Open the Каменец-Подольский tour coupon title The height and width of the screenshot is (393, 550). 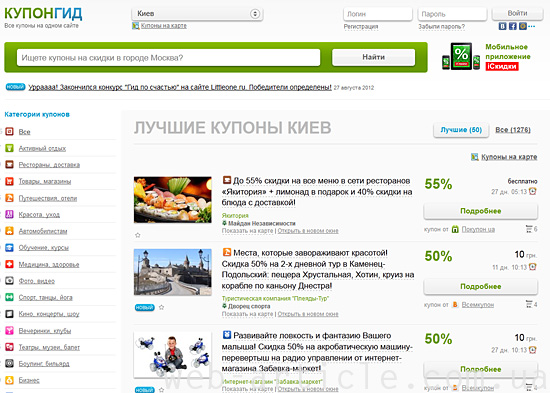318,269
